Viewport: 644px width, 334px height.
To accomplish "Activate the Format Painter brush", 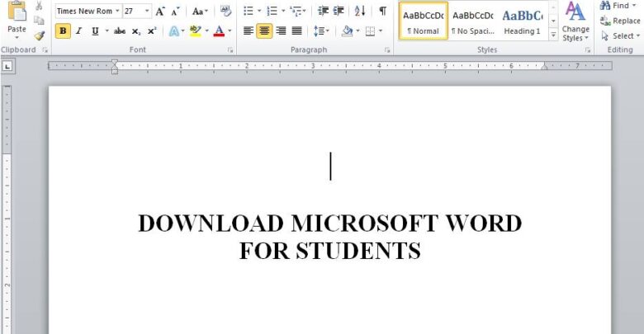I will tap(39, 35).
